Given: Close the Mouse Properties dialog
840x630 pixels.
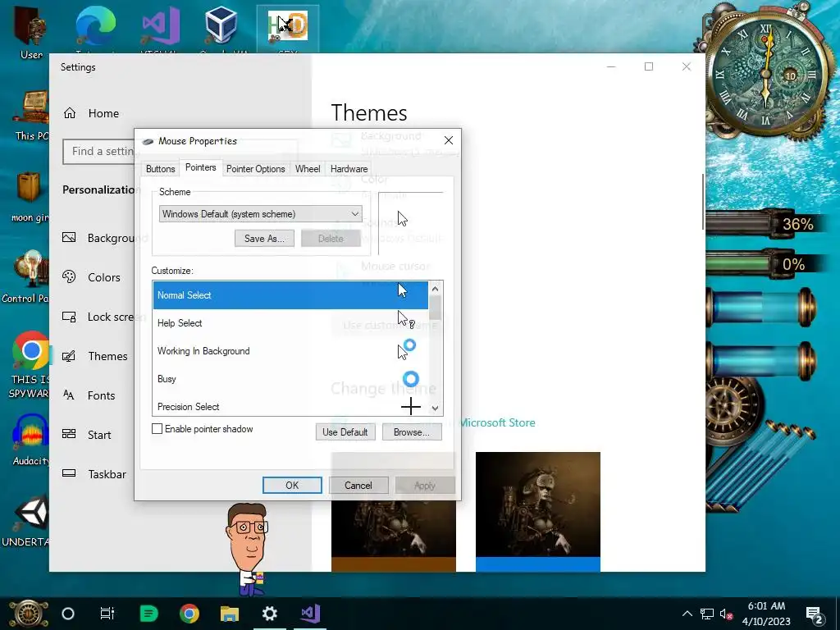Looking at the screenshot, I should (449, 140).
